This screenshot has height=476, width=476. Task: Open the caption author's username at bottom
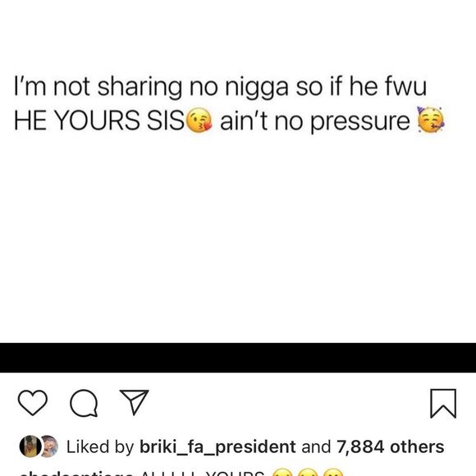76,474
